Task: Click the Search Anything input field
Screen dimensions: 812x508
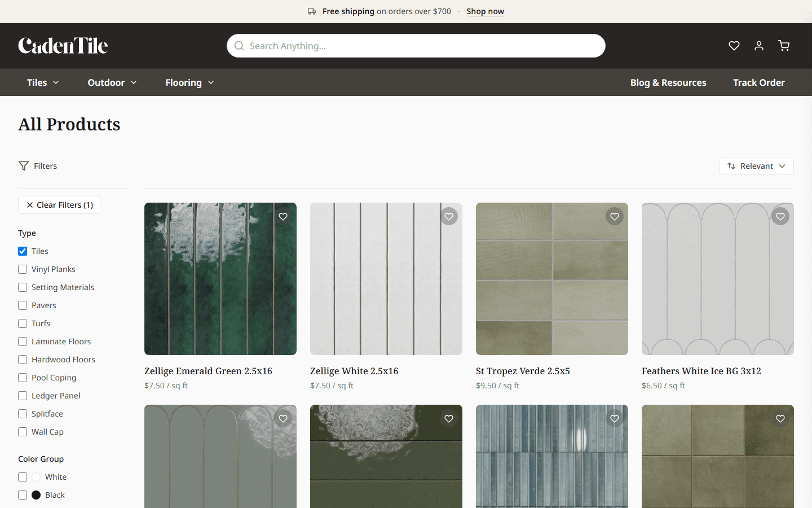Action: pyautogui.click(x=416, y=46)
